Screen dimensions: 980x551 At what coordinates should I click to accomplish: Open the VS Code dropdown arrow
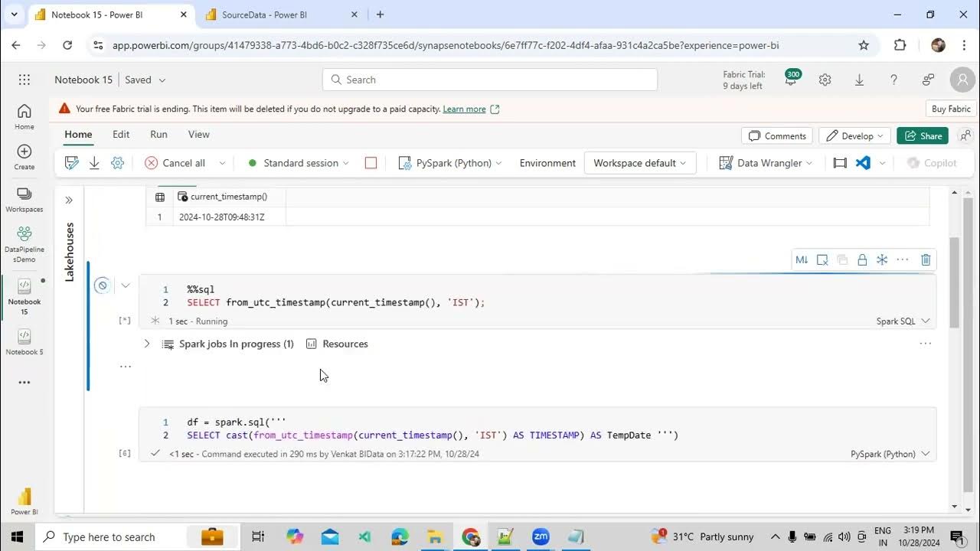pos(882,163)
